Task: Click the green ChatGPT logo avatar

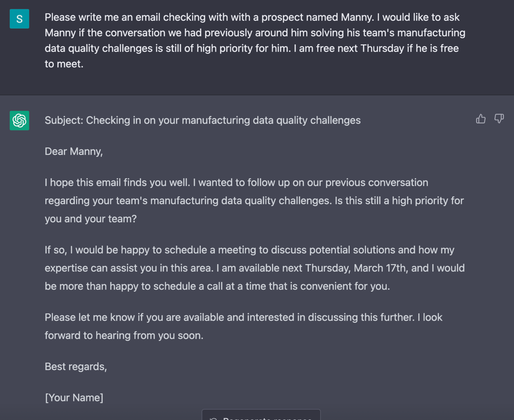Action: coord(19,121)
